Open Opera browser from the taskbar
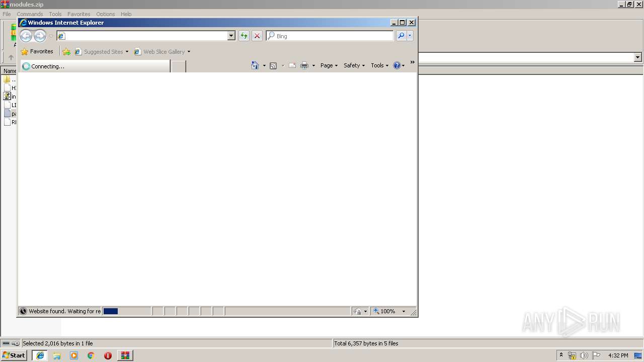644x362 pixels. (x=108, y=355)
